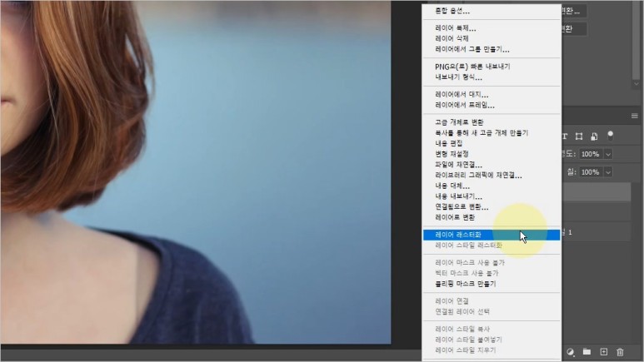The image size is (644, 362).
Task: Click '레이어 삭제' in the context menu
Action: coord(452,38)
